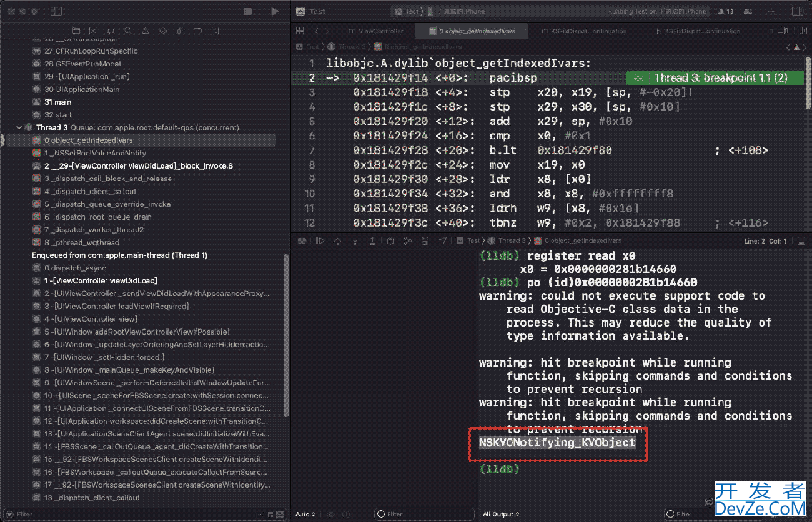The height and width of the screenshot is (522, 812).
Task: Open the related items grid menu
Action: [300, 31]
